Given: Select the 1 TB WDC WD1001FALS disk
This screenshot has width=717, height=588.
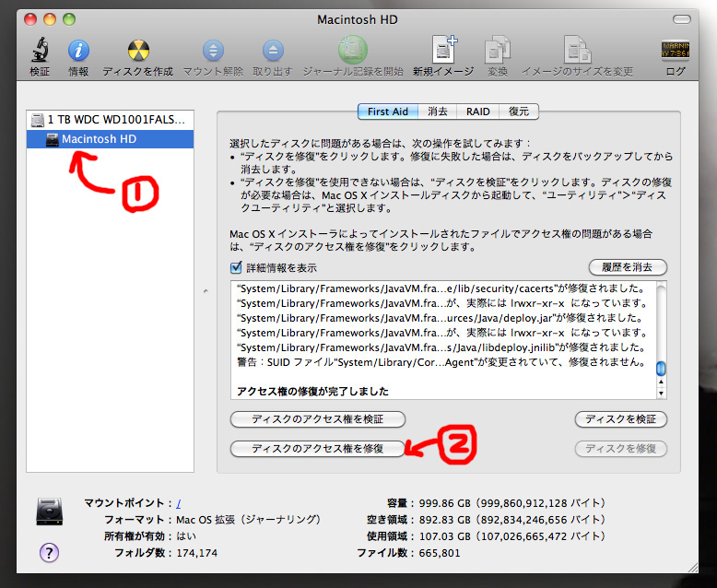Looking at the screenshot, I should click(110, 120).
